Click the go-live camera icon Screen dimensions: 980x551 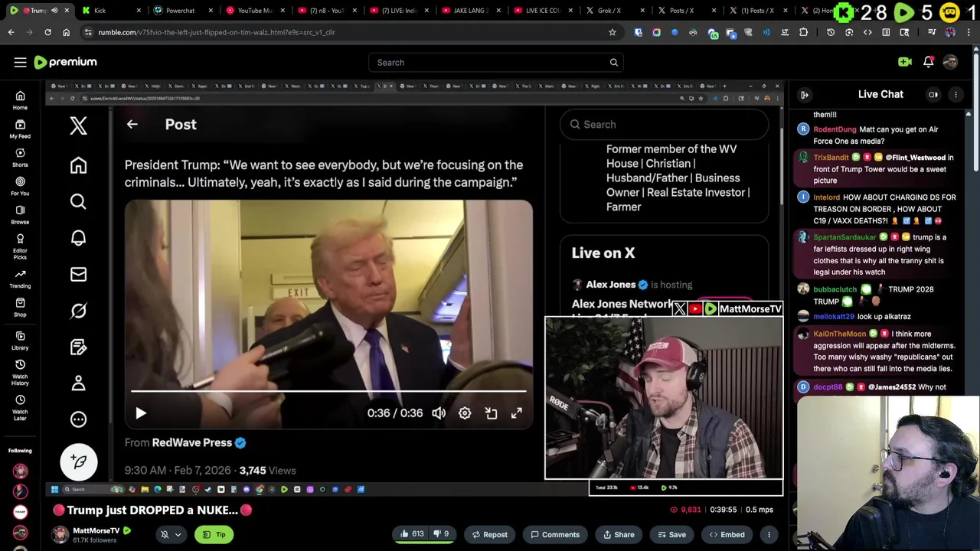[905, 62]
